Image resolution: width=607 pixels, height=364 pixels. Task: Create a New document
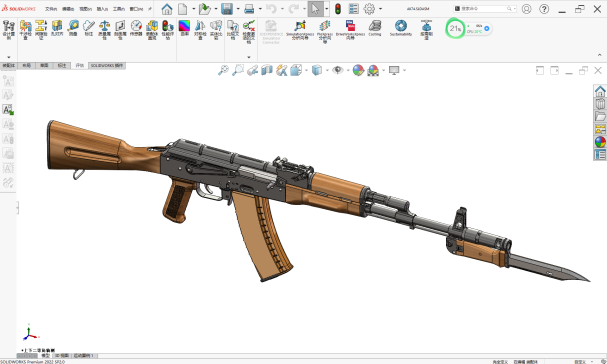(183, 9)
